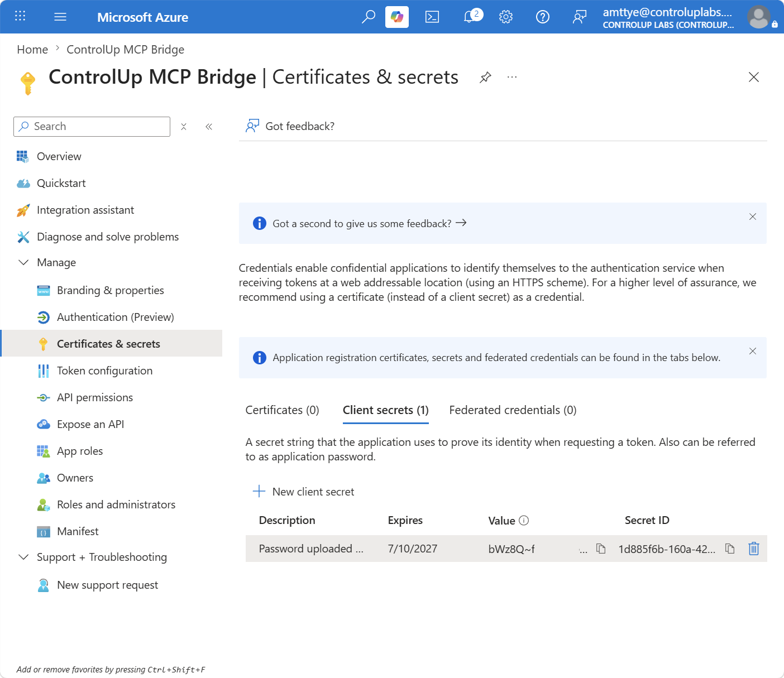Click the Microsoft Azure logo text
This screenshot has width=784, height=678.
[143, 17]
